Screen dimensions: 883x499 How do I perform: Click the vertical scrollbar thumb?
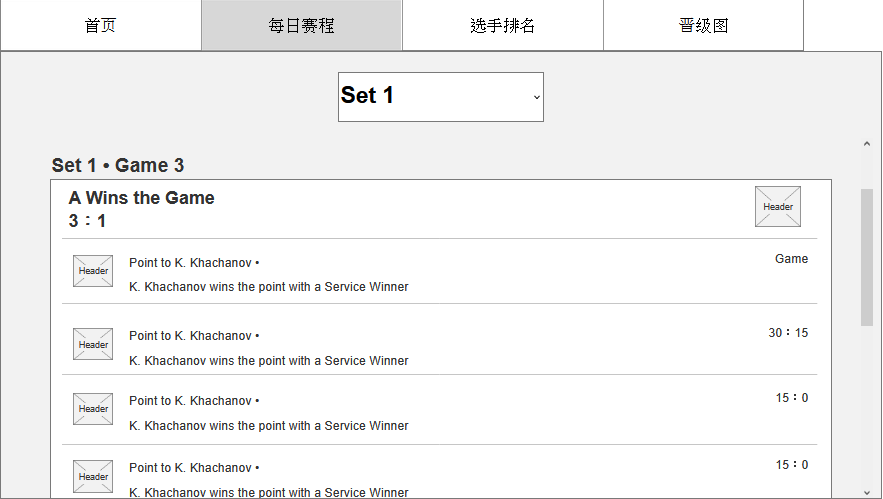(867, 255)
